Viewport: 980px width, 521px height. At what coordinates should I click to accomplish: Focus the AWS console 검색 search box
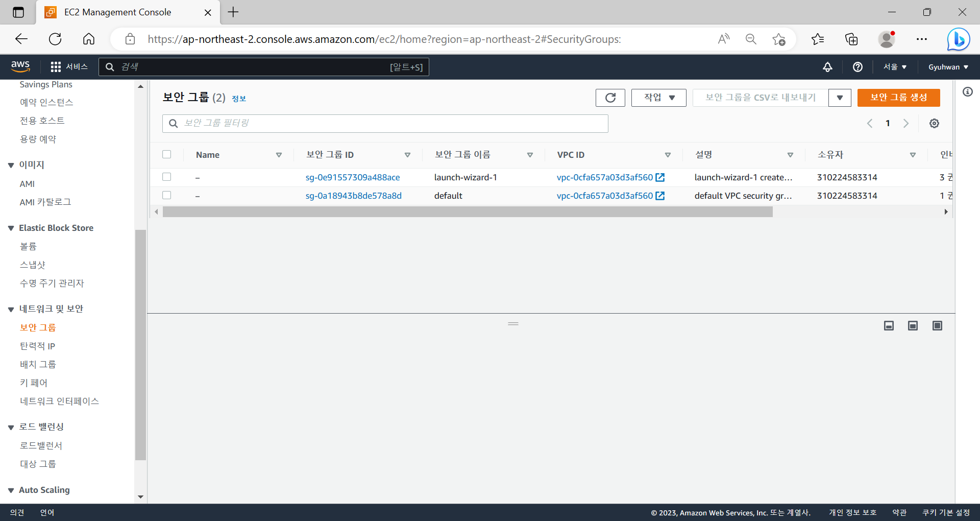pos(264,67)
